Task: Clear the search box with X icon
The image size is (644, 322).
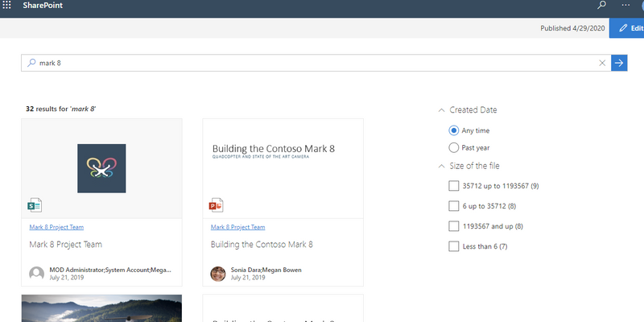Action: [x=602, y=63]
